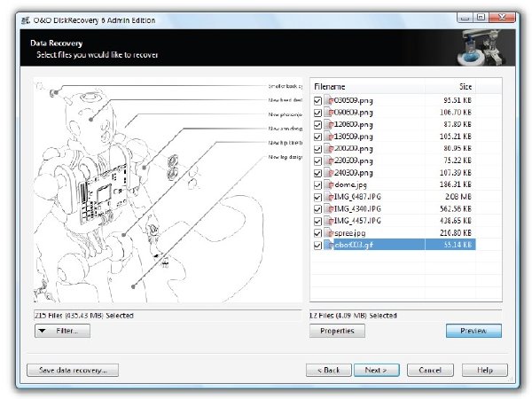
Task: Select the 130509.png filename
Action: (354, 137)
